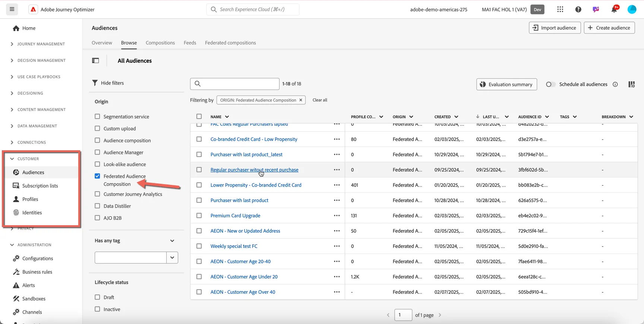Switch to the Feeds tab

[x=190, y=43]
